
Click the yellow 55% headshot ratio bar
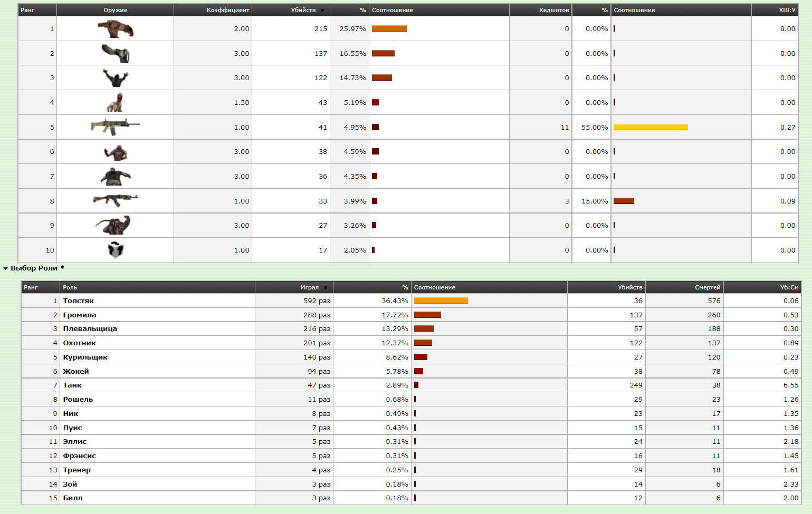(651, 127)
